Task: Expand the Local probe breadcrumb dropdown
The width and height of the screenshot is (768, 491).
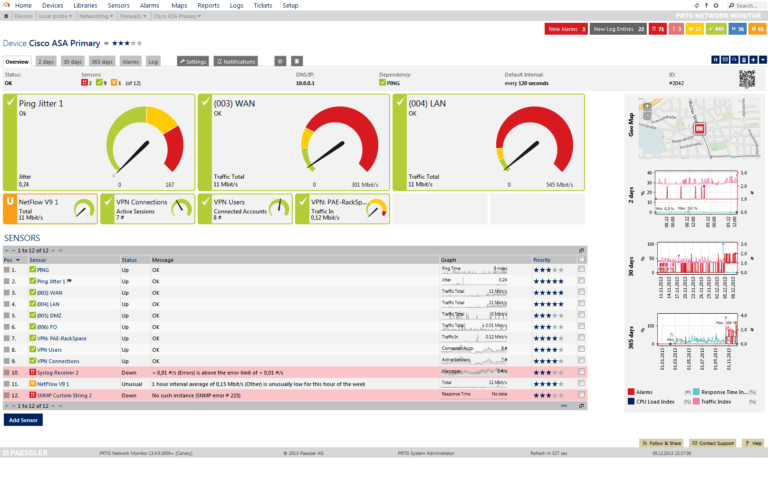Action: point(56,16)
